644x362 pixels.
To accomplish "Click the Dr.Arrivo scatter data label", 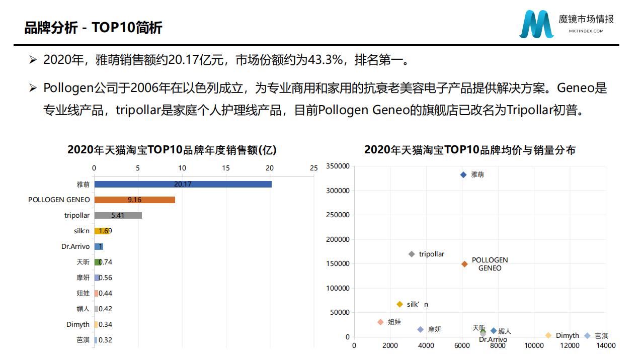I will (493, 339).
